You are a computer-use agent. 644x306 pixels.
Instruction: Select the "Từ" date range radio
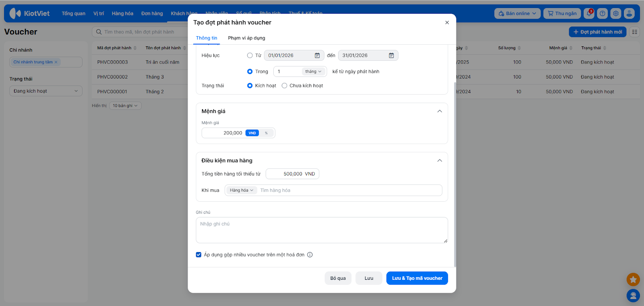[x=250, y=56]
